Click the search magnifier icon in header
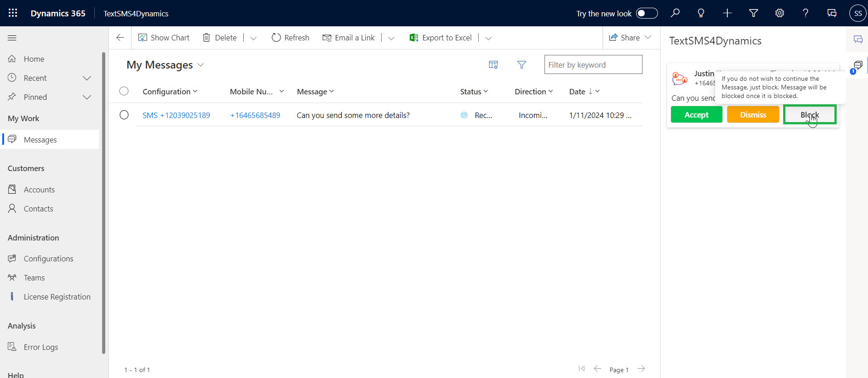 click(675, 13)
